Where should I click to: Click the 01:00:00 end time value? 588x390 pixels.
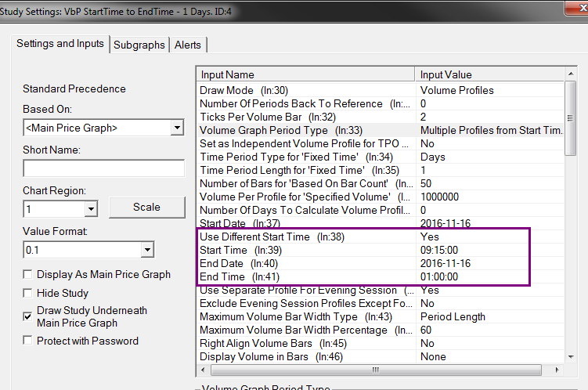click(490, 276)
